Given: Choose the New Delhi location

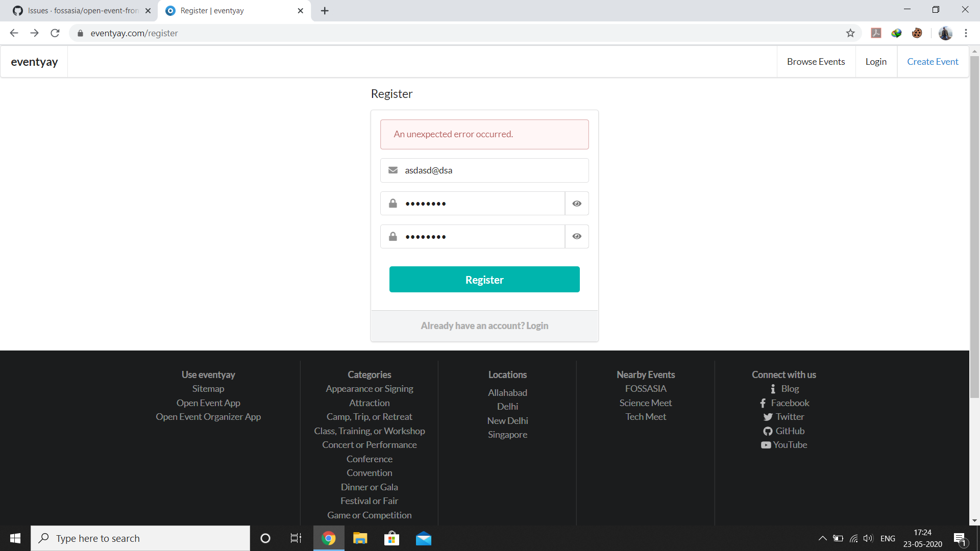Looking at the screenshot, I should point(507,421).
